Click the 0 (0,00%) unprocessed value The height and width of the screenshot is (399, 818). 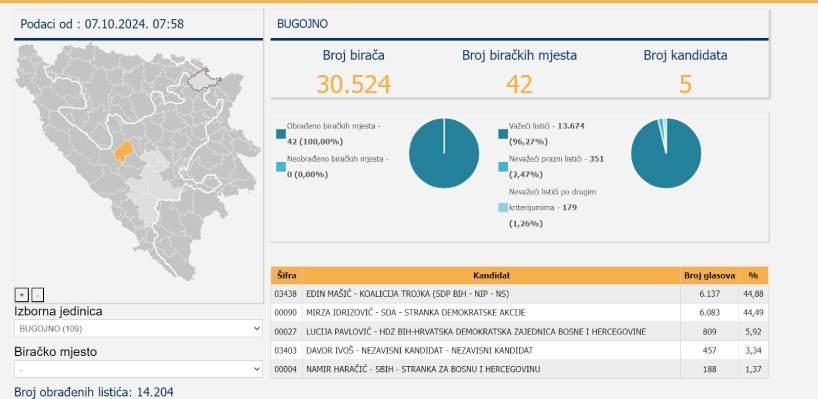307,175
